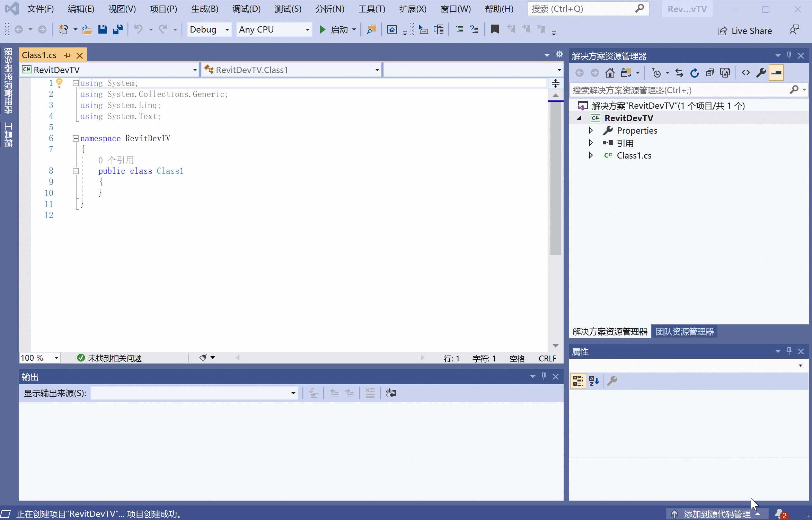812x520 pixels.
Task: Click the View Code icon in Solution Explorer
Action: 745,73
